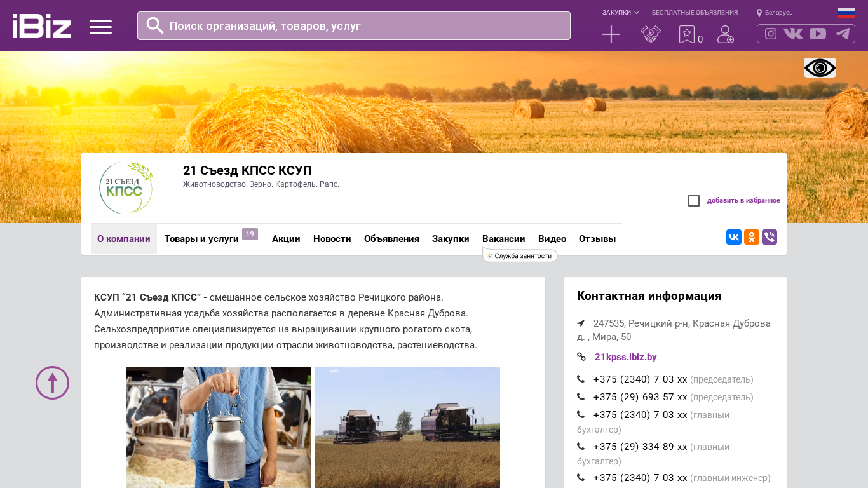Click the plus add icon in header
Viewport: 868px width, 488px height.
[611, 34]
